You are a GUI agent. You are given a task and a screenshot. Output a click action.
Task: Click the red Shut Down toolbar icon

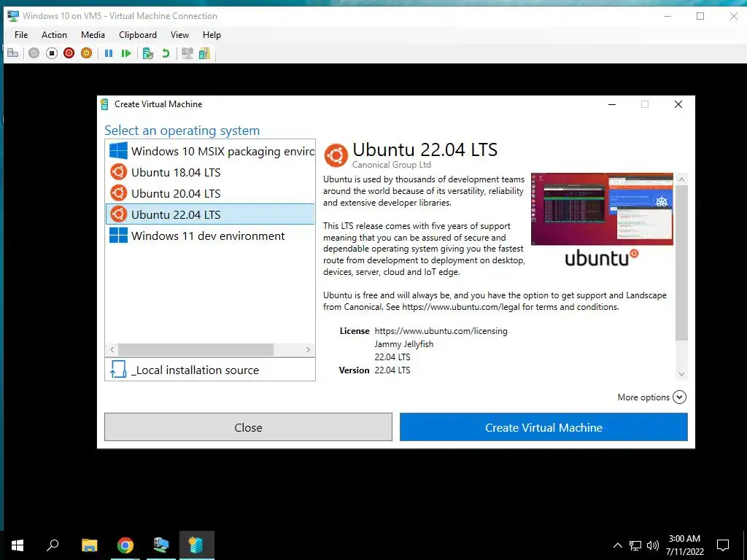pyautogui.click(x=69, y=53)
